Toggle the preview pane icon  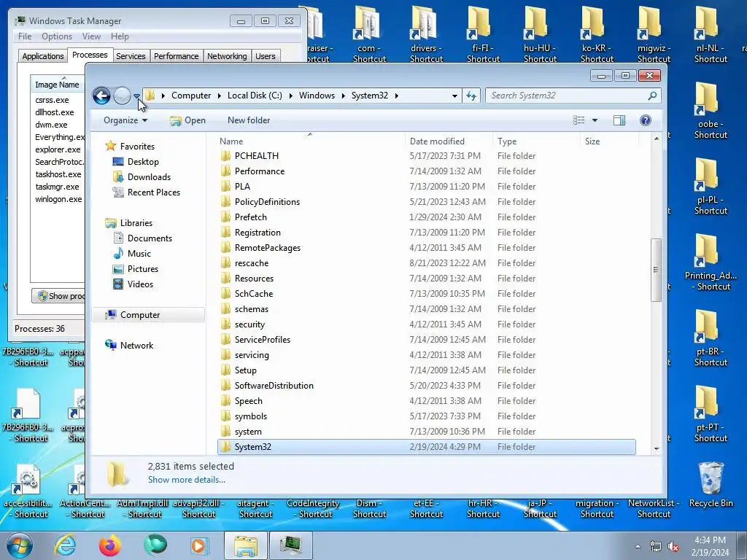(x=619, y=120)
